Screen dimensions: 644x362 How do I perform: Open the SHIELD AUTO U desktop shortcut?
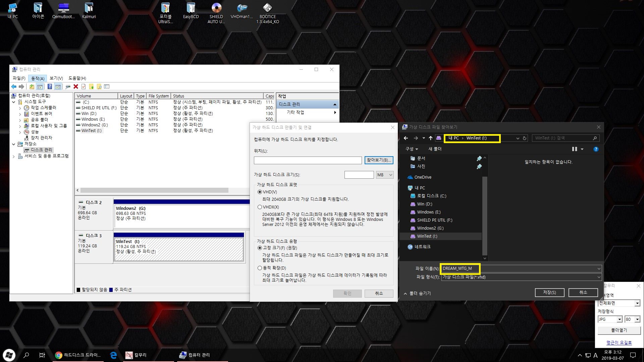tap(216, 13)
